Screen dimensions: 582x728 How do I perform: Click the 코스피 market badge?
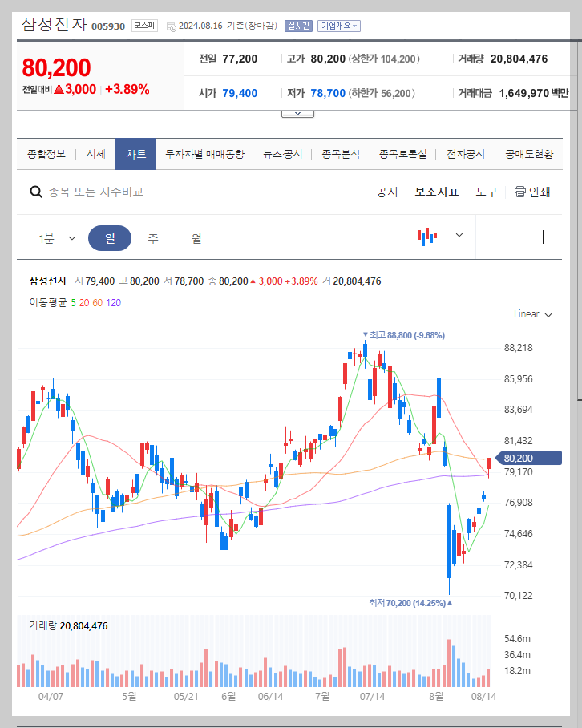144,26
